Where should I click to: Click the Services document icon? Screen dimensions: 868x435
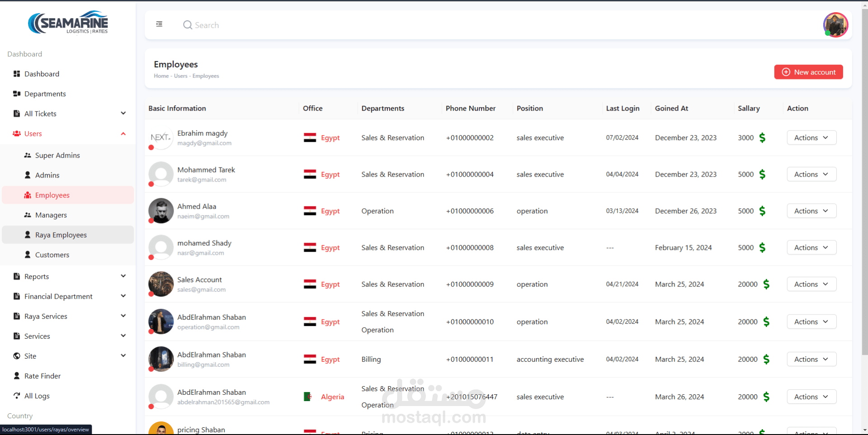pos(17,336)
